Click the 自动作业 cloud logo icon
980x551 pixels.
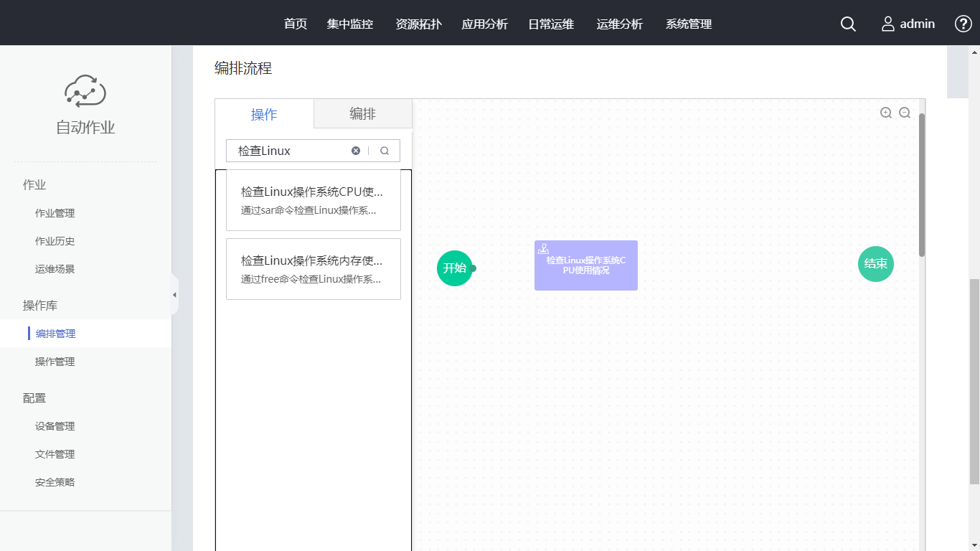[85, 91]
